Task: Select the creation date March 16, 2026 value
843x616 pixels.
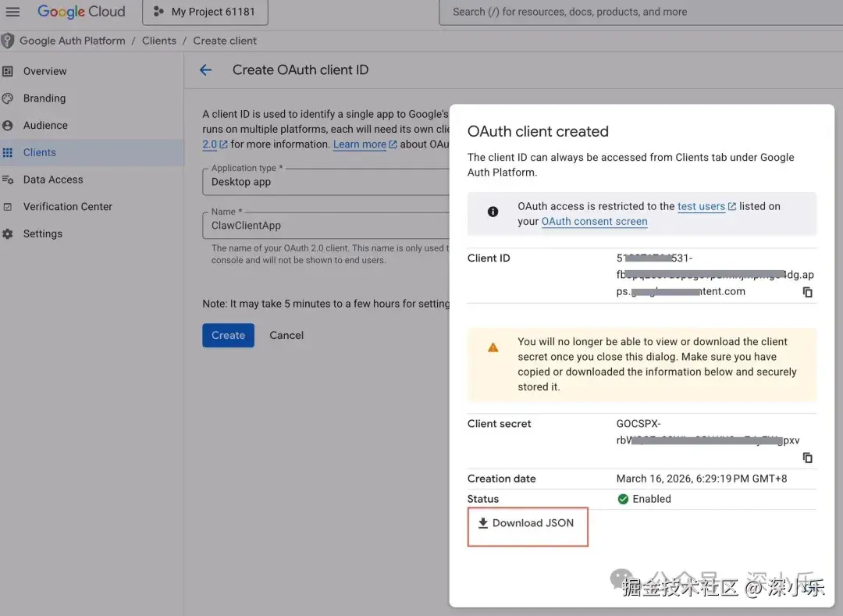Action: [x=701, y=479]
